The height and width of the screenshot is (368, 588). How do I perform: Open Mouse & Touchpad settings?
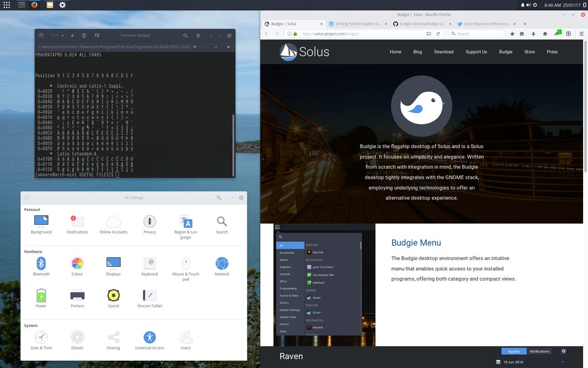[x=186, y=269]
